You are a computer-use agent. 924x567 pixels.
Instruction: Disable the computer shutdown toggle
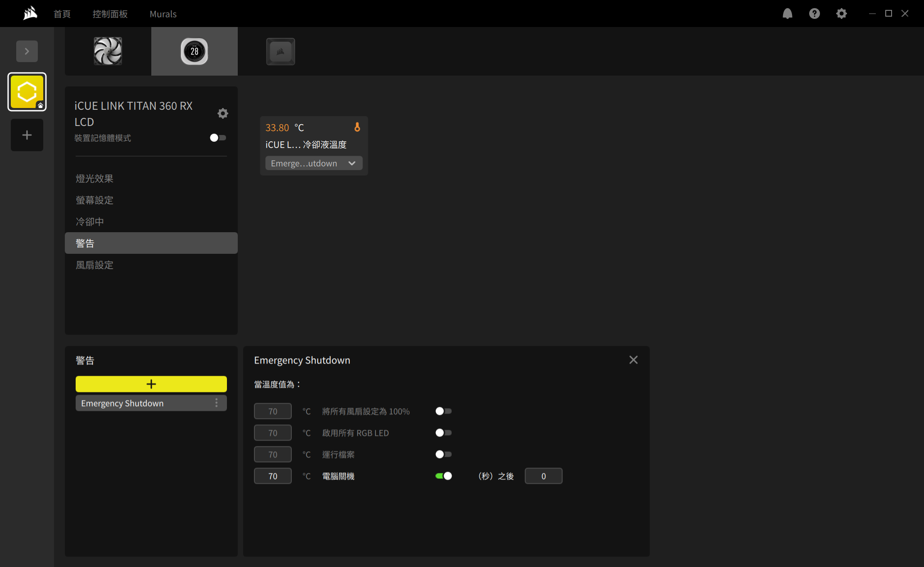[443, 476]
